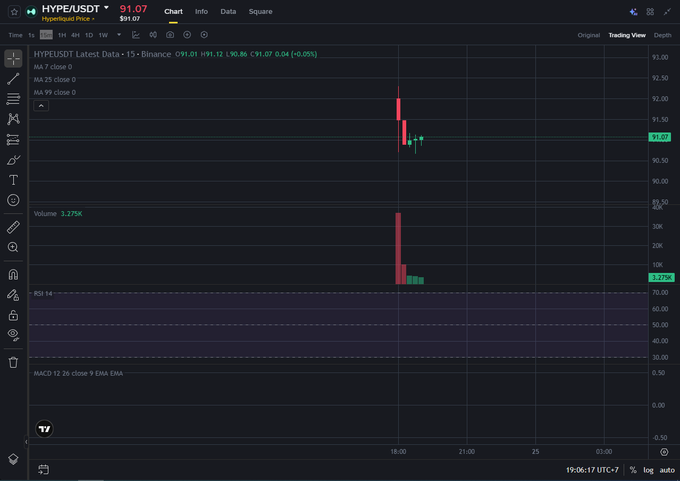Open the more time intervals dropdown arrow
The image size is (680, 481).
[x=119, y=35]
